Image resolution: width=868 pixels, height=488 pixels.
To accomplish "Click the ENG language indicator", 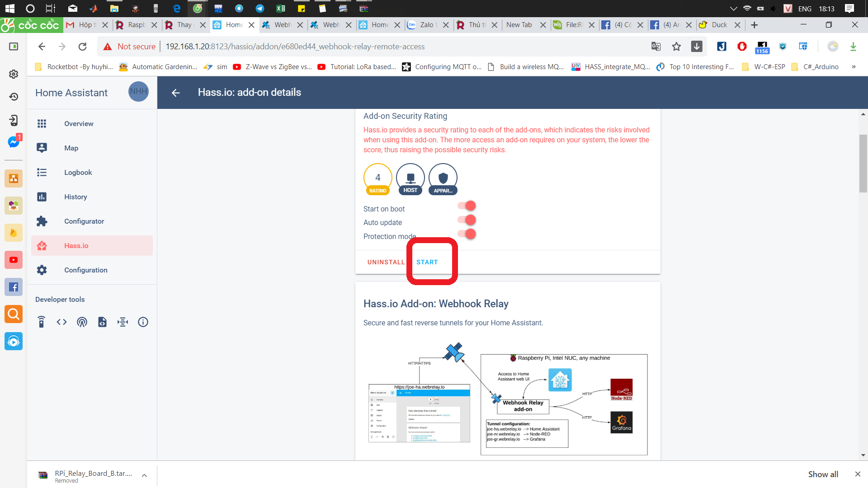I will (805, 9).
